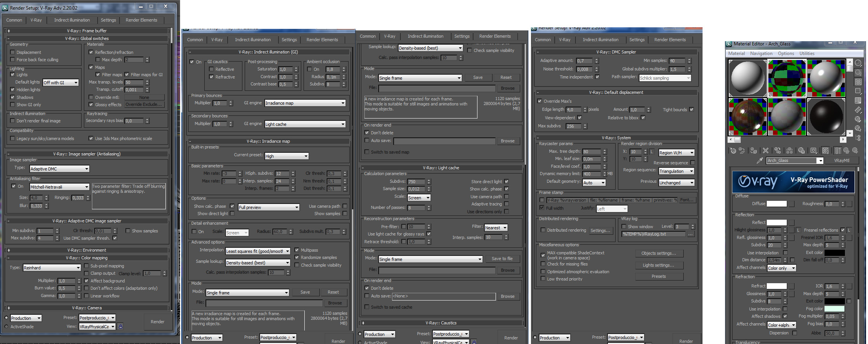
Task: Toggle the Hidden lights checkbox
Action: [13, 90]
